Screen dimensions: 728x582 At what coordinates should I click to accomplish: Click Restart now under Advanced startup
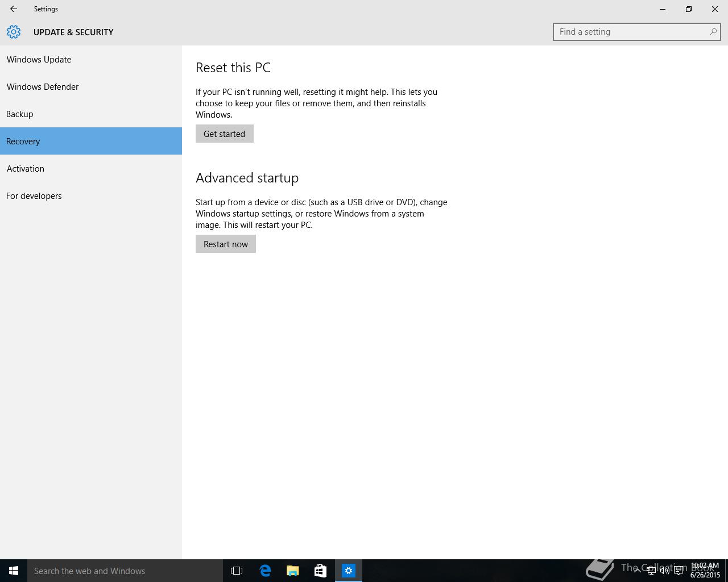pos(226,244)
